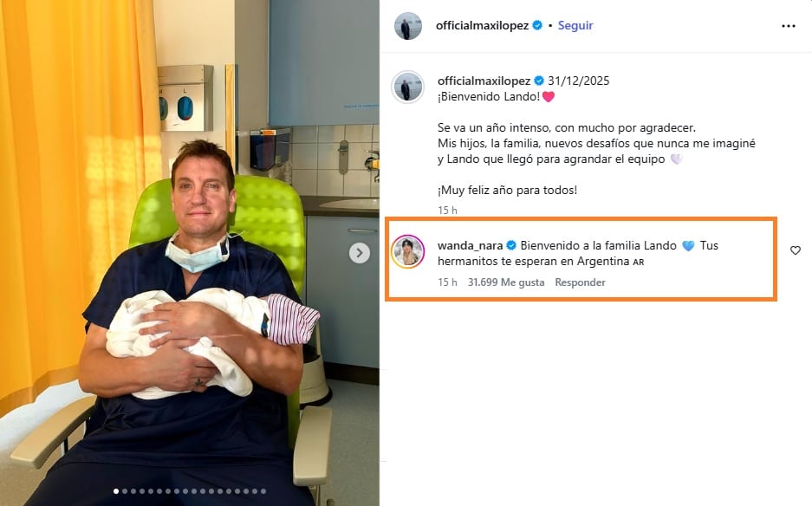Open wanda_nara username link
This screenshot has width=812, height=506.
tap(471, 246)
